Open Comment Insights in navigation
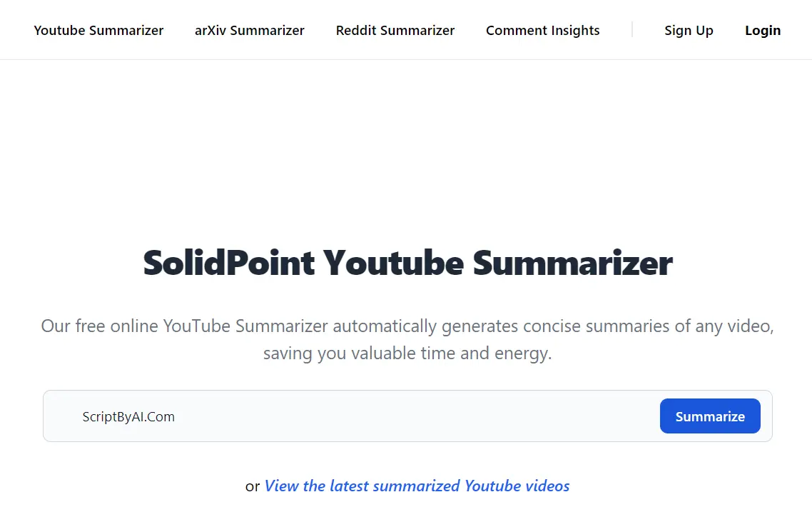 [x=542, y=31]
